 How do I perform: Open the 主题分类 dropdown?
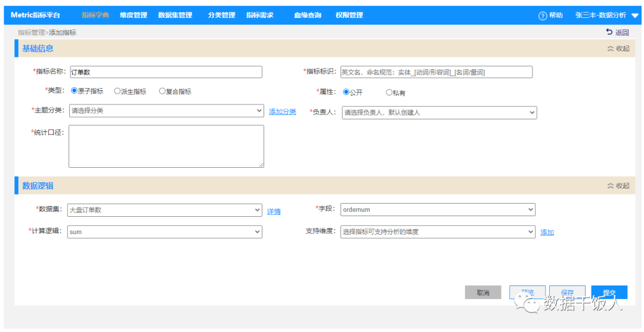click(x=166, y=110)
